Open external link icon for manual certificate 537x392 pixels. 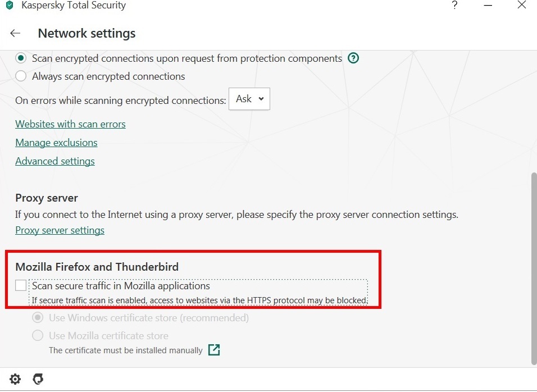click(214, 350)
